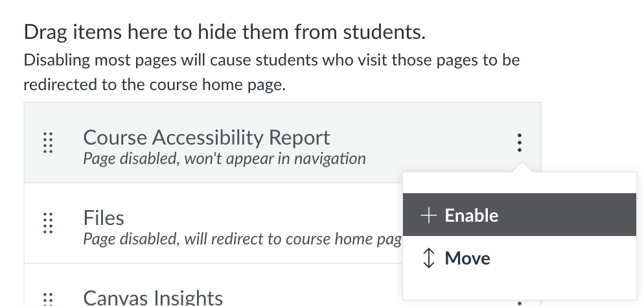The image size is (644, 306).
Task: Click the Course Accessibility Report drag handle
Action: click(47, 143)
